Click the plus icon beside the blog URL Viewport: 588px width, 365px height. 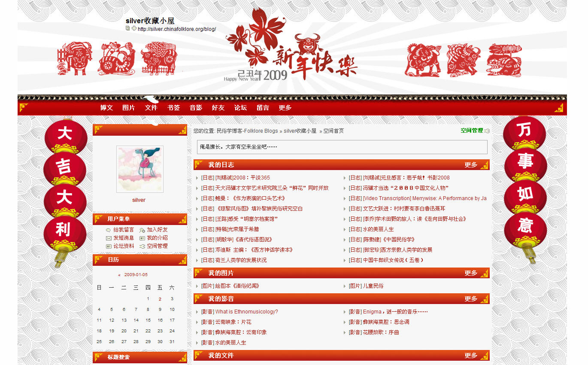coord(134,28)
